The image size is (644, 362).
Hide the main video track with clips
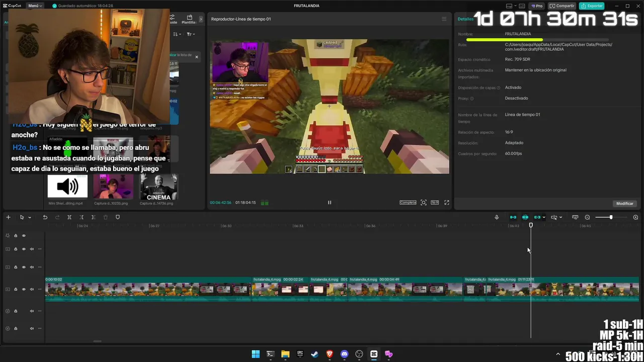24,289
